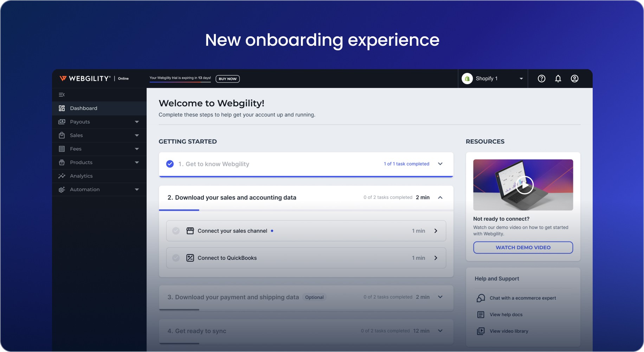This screenshot has height=352, width=644.
Task: Toggle the checkmark on Get to know Webgility
Action: [x=169, y=164]
